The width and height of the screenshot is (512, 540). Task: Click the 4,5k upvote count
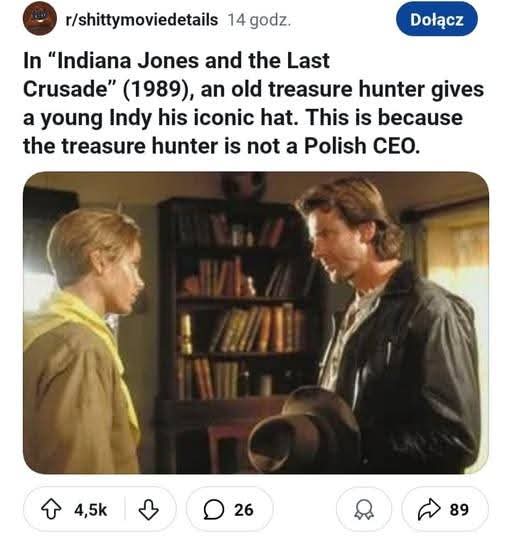(91, 510)
